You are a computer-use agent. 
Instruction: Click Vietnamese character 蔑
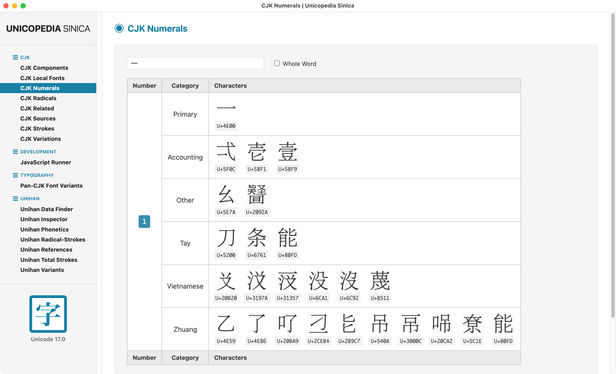[380, 280]
